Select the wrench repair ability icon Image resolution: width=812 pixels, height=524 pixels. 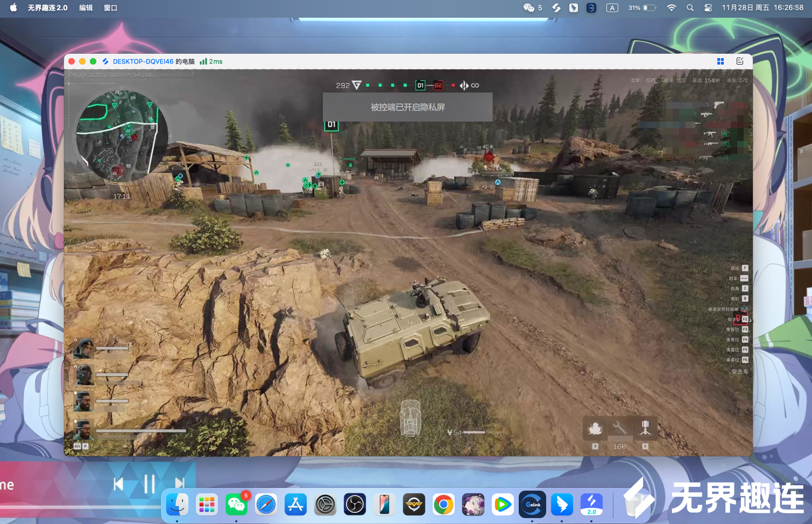point(620,429)
